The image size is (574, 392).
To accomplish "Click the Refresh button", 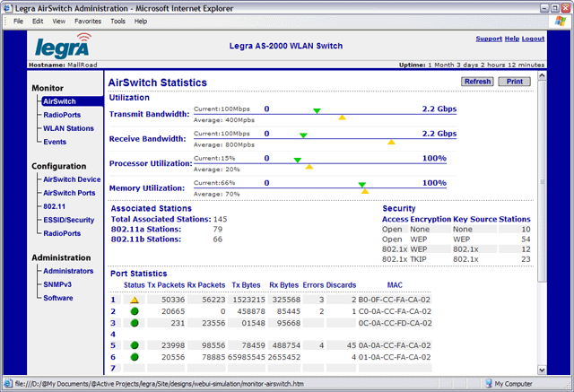I will click(477, 82).
